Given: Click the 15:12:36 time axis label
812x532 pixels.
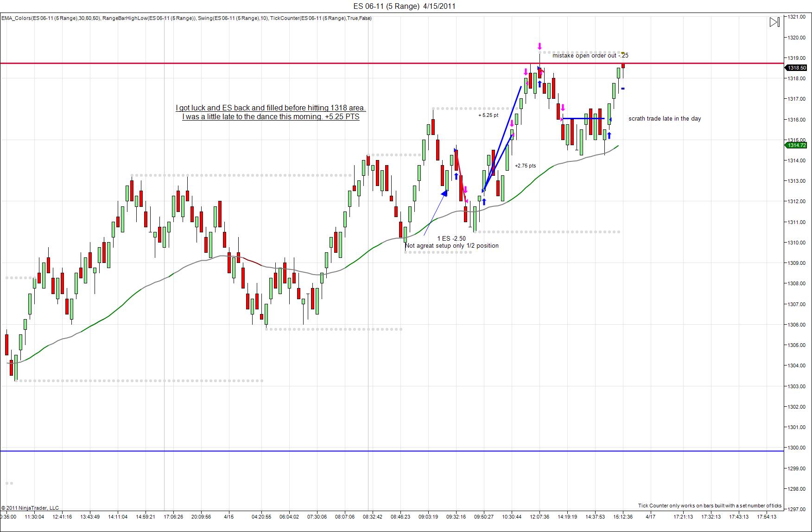Looking at the screenshot, I should click(x=623, y=516).
